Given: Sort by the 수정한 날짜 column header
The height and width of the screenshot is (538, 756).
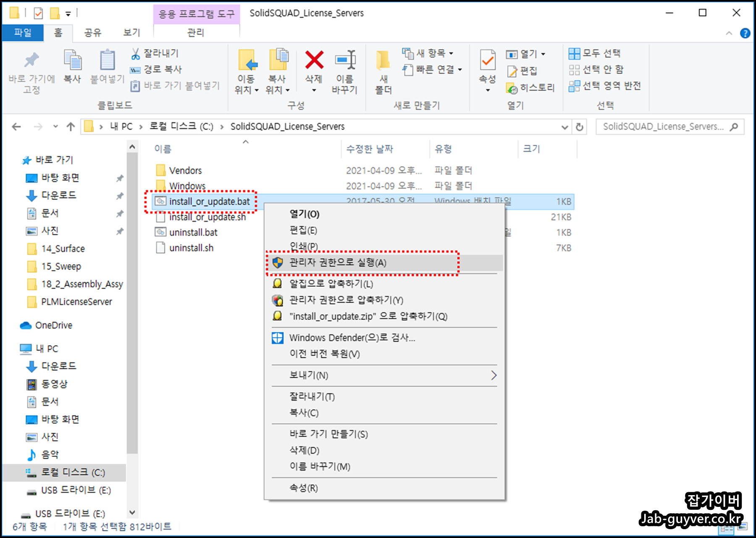Looking at the screenshot, I should 370,149.
